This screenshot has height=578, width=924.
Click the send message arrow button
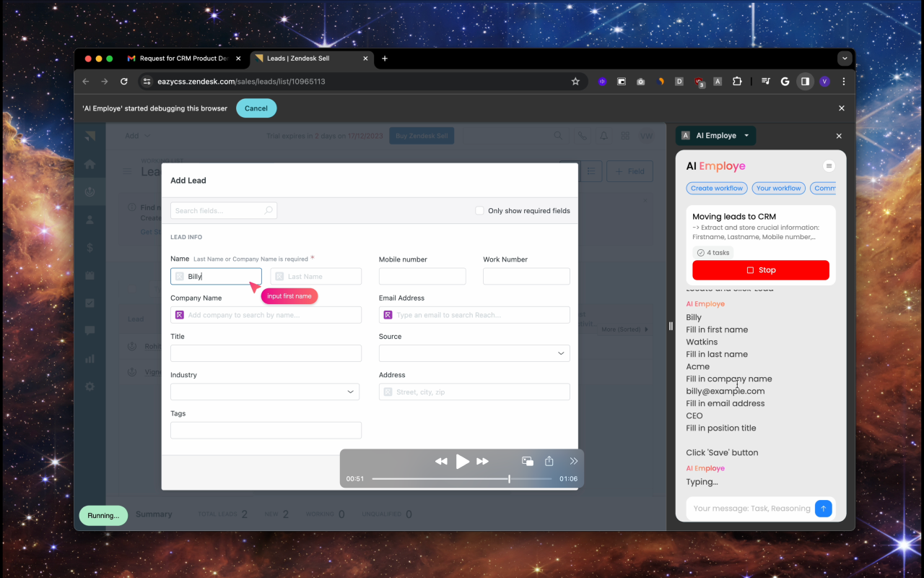[x=823, y=509]
